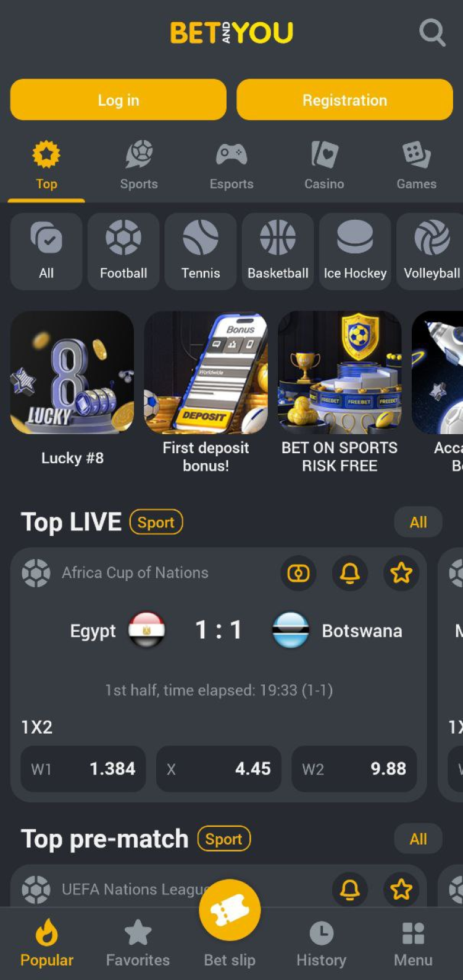
Task: Tap the Log in button
Action: click(119, 99)
